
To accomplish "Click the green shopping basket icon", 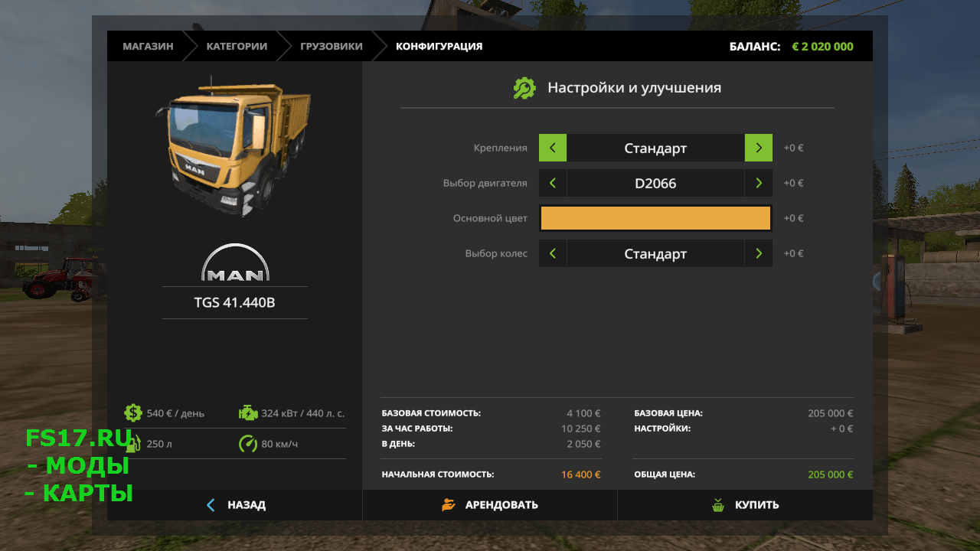I will (718, 505).
